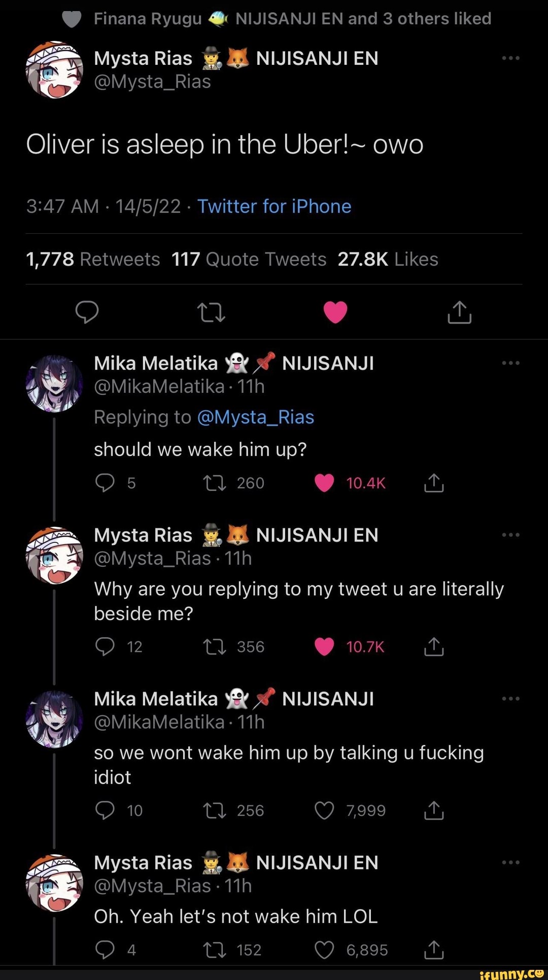View the 27.8K Likes list

(389, 259)
